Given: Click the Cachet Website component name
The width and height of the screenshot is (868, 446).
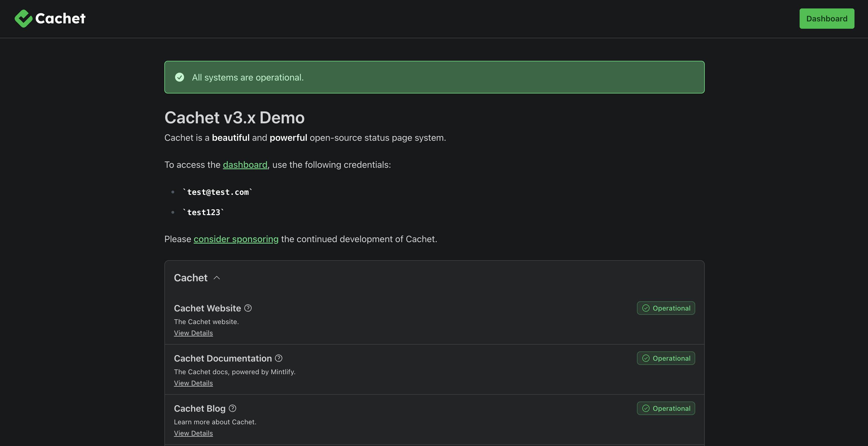Looking at the screenshot, I should click(x=207, y=308).
